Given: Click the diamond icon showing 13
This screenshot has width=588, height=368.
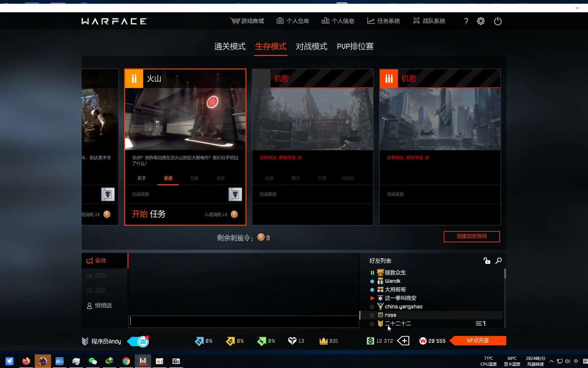Looking at the screenshot, I should (292, 341).
